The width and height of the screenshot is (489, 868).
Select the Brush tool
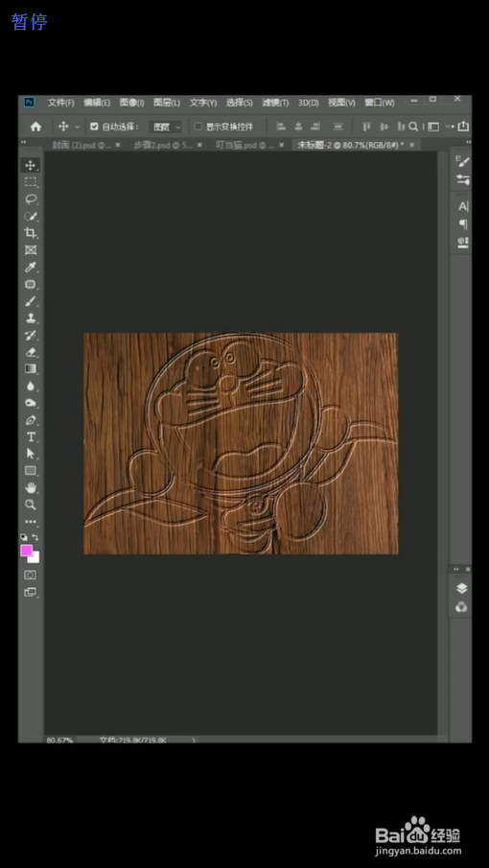click(x=31, y=302)
